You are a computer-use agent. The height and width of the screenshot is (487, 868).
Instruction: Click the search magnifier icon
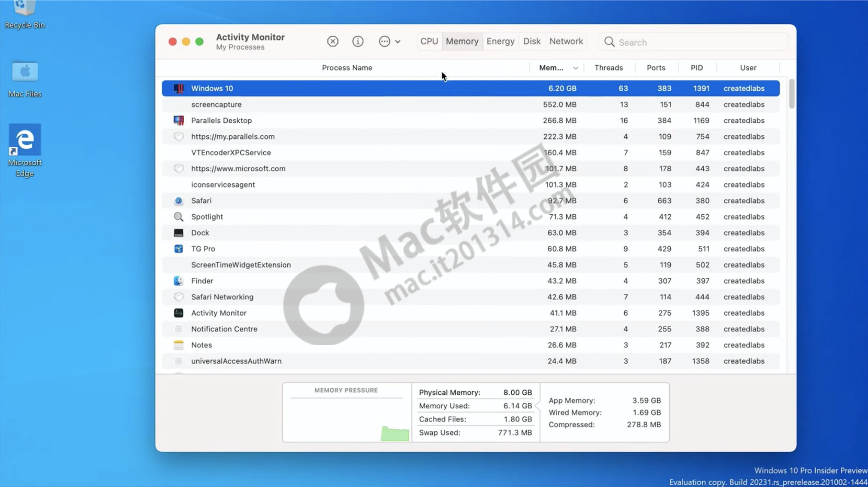[x=609, y=42]
